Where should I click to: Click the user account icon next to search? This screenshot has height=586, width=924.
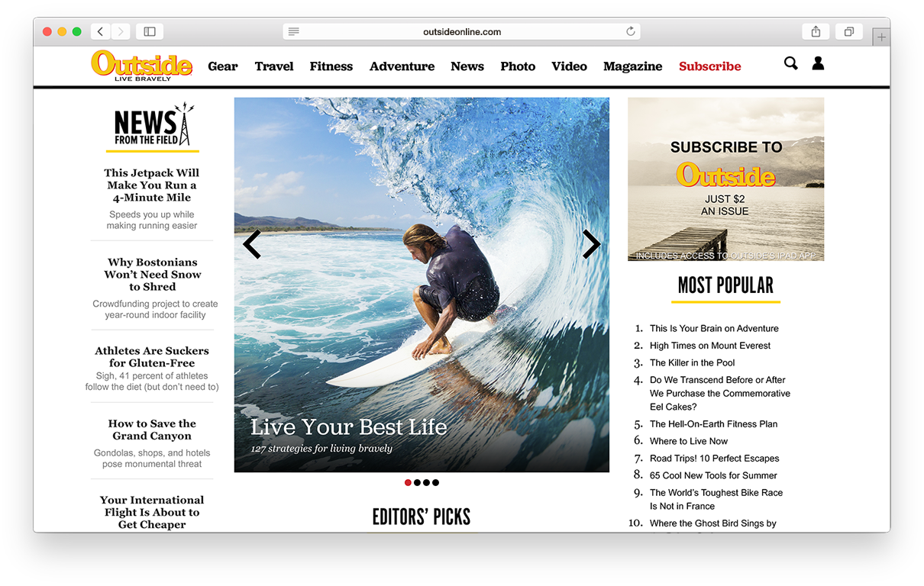(x=818, y=64)
